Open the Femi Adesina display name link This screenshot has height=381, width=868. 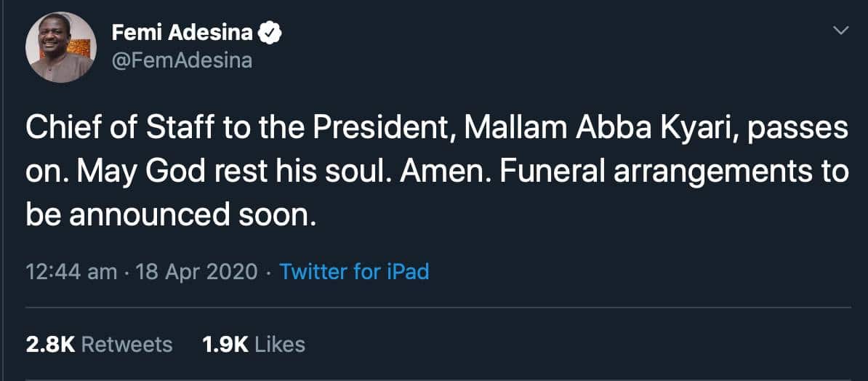point(182,33)
